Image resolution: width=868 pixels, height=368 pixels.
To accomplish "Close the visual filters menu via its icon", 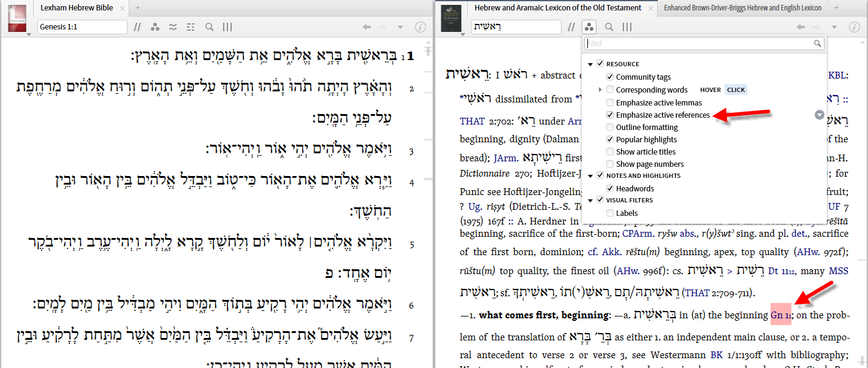I will point(588,27).
